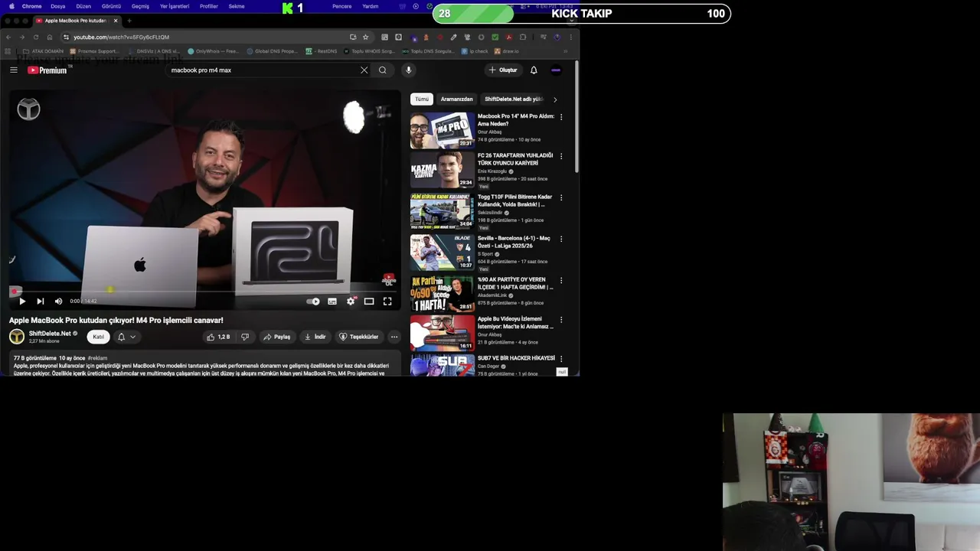Click the #reklam hashtag in description
Viewport: 980px width, 551px height.
tap(97, 358)
